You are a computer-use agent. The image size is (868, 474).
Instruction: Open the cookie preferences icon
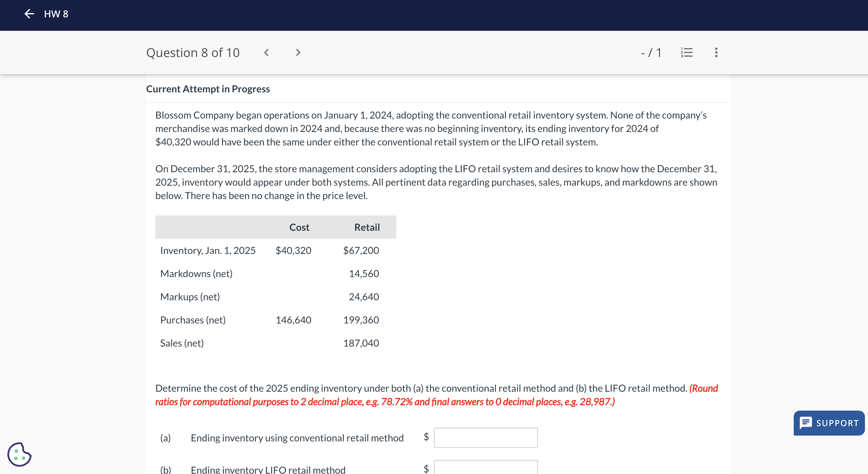click(x=19, y=454)
